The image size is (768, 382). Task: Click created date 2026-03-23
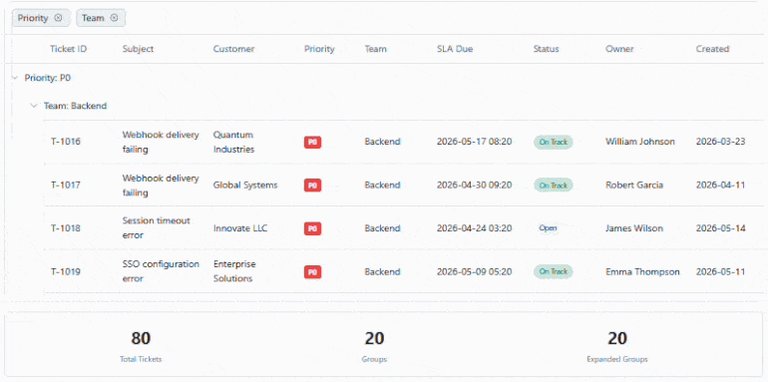tap(720, 142)
